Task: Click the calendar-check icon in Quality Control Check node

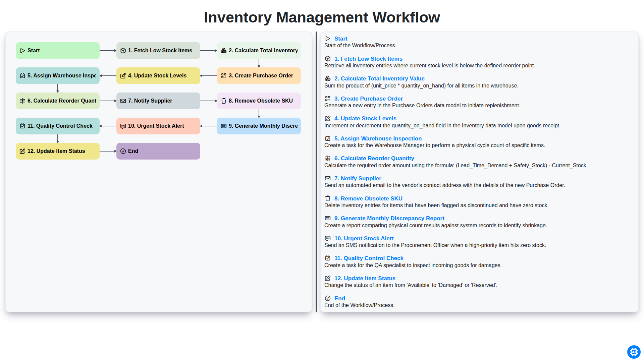Action: pos(22,126)
